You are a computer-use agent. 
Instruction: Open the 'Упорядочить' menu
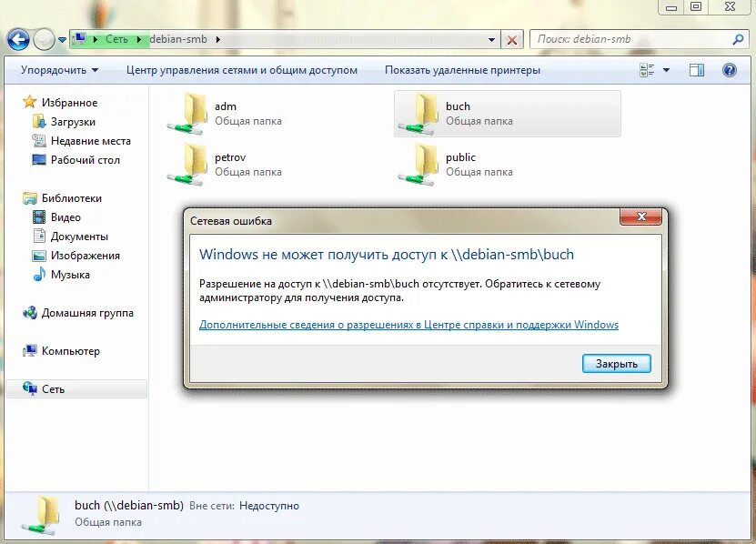[x=59, y=70]
